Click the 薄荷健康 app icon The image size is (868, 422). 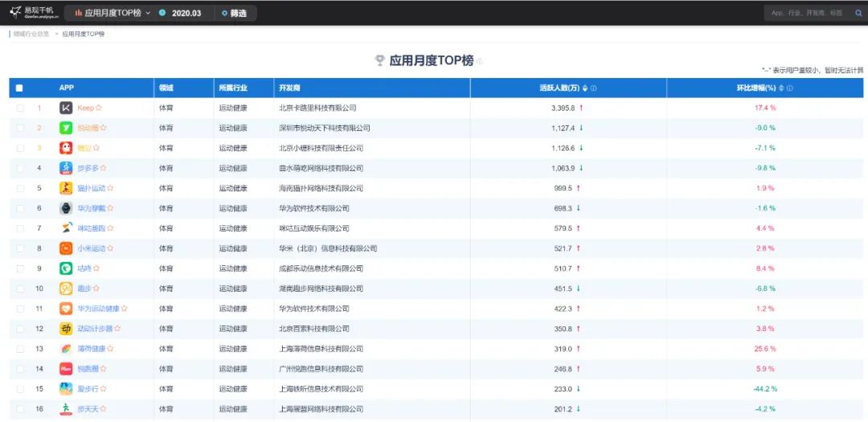point(66,349)
